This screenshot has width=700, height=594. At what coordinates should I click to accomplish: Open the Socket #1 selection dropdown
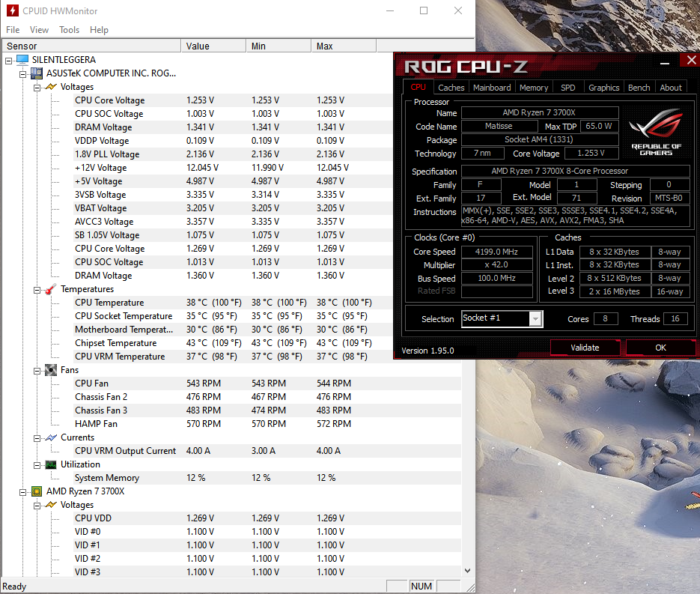click(x=535, y=319)
